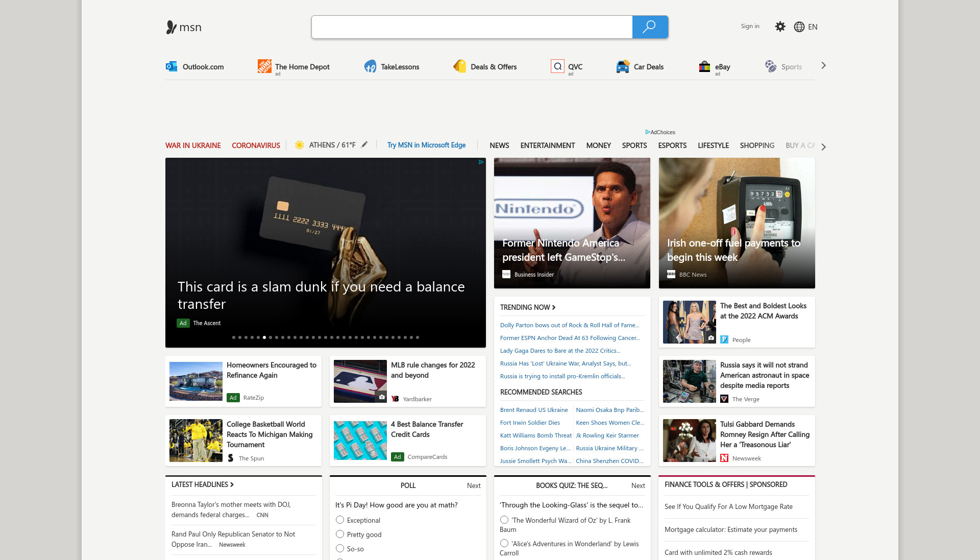Click the People source icon
This screenshot has width=980, height=560.
[724, 339]
